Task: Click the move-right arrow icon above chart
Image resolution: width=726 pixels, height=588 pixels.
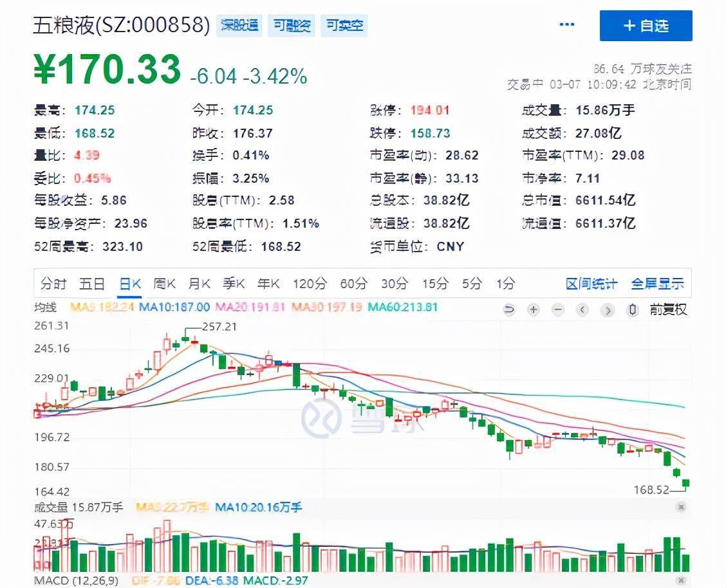Action: 607,309
